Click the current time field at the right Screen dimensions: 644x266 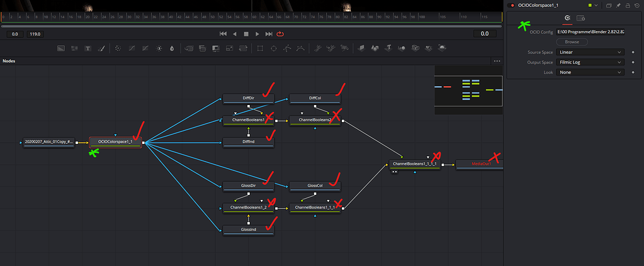(x=484, y=34)
